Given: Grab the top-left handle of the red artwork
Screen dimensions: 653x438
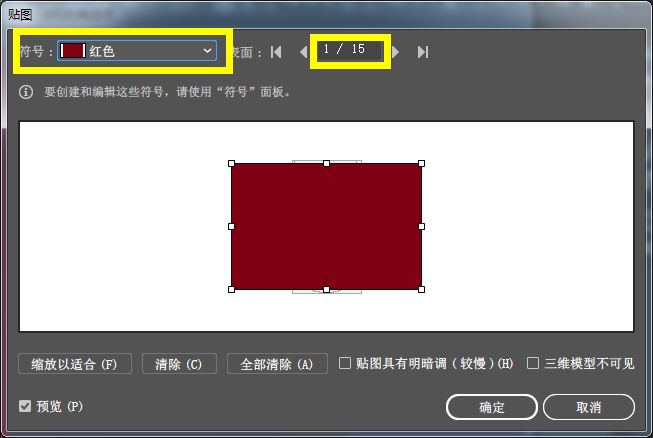Looking at the screenshot, I should (231, 163).
